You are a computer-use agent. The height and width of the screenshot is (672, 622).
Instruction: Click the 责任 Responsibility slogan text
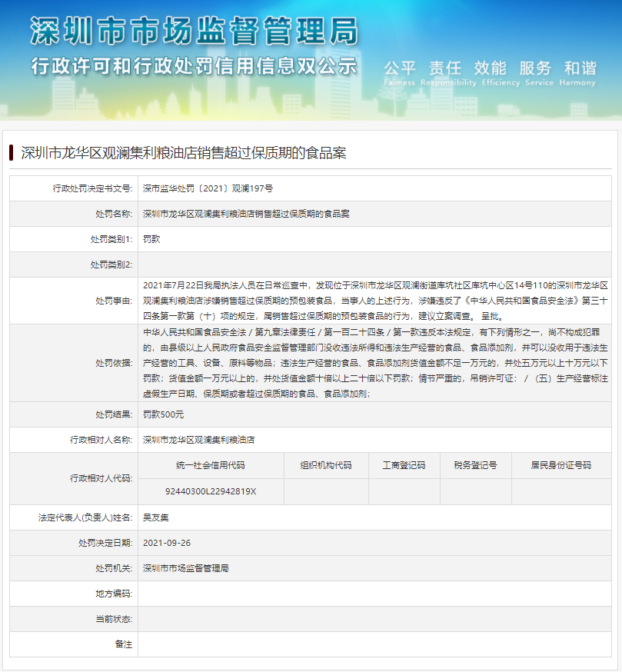point(448,73)
